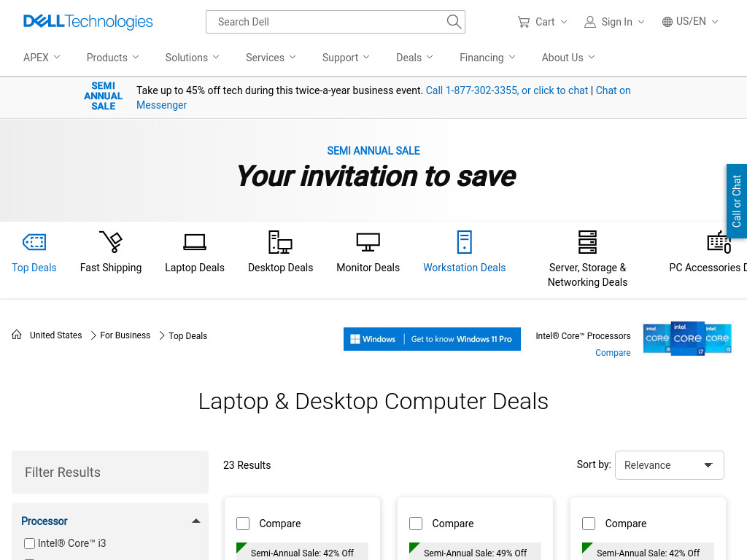Open the Sort by Relevance dropdown
Viewport: 747px width, 560px height.
coord(670,465)
